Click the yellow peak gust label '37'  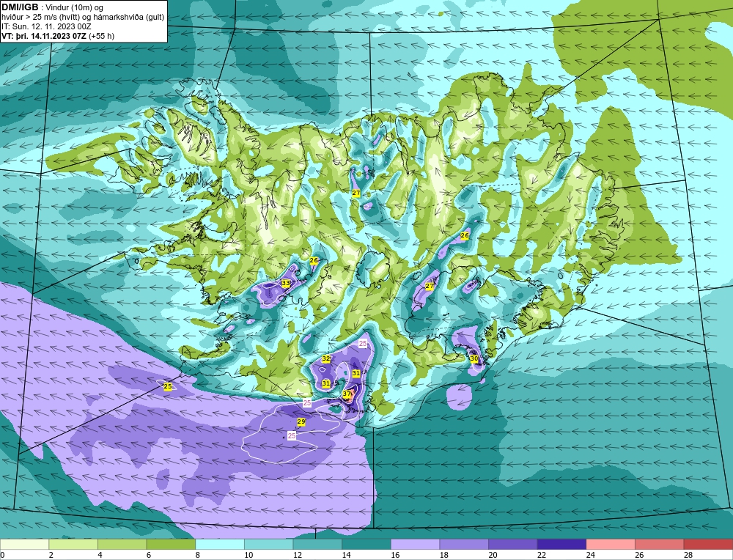347,394
